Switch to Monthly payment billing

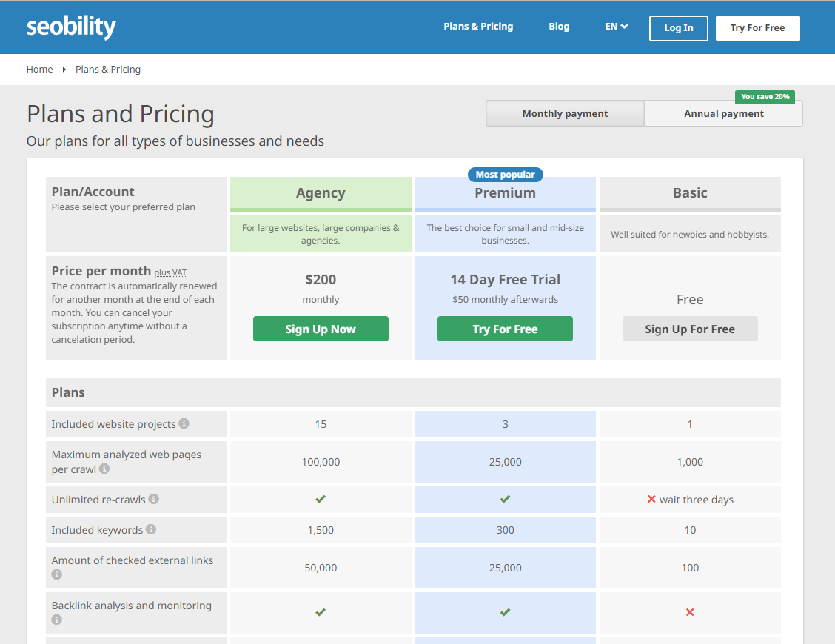click(x=565, y=113)
